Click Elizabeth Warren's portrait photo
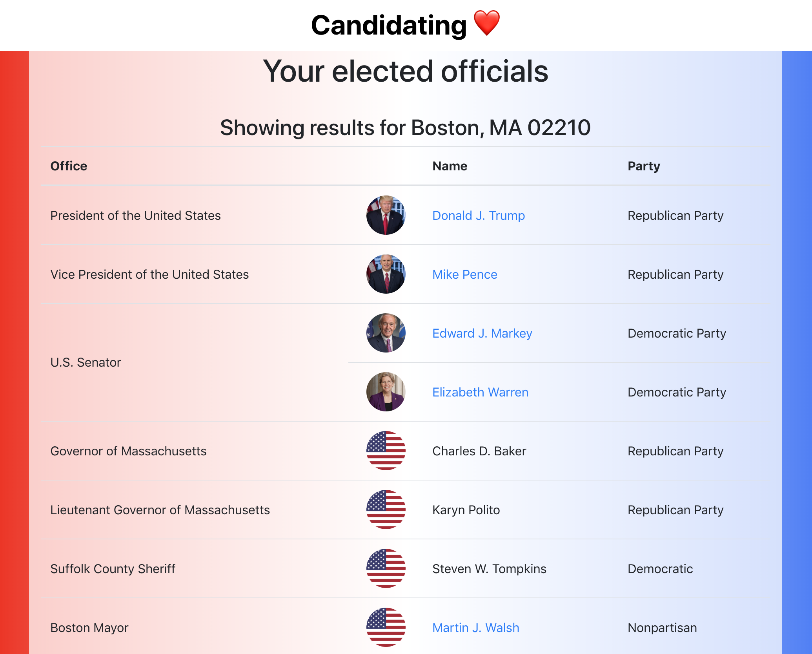This screenshot has width=812, height=654. pyautogui.click(x=386, y=392)
